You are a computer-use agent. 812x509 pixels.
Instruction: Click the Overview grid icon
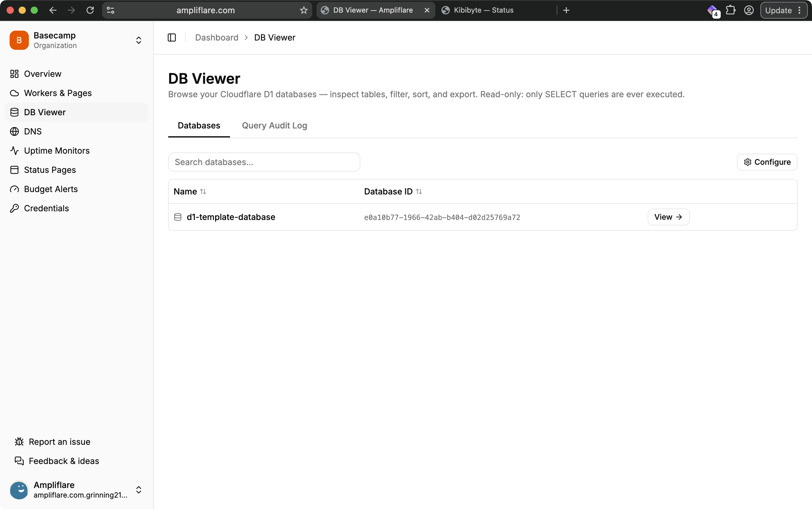click(14, 74)
